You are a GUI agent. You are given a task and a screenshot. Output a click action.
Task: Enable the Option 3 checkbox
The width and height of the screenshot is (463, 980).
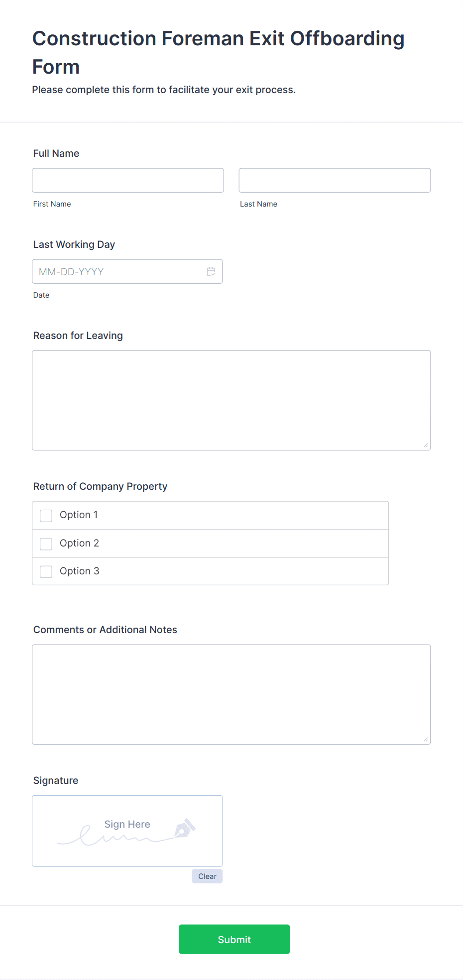pos(46,571)
